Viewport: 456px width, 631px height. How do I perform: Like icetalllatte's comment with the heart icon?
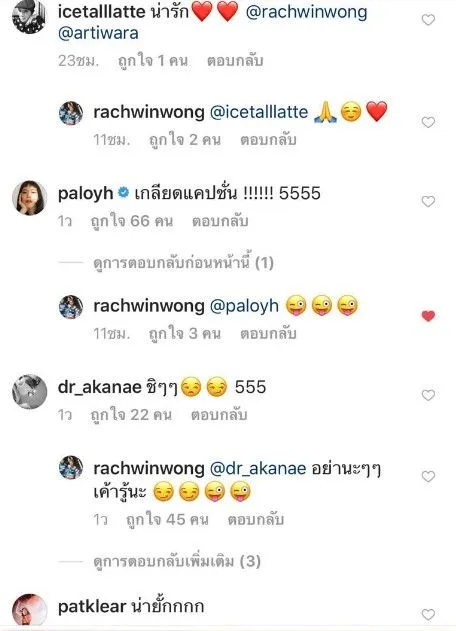pos(428,19)
